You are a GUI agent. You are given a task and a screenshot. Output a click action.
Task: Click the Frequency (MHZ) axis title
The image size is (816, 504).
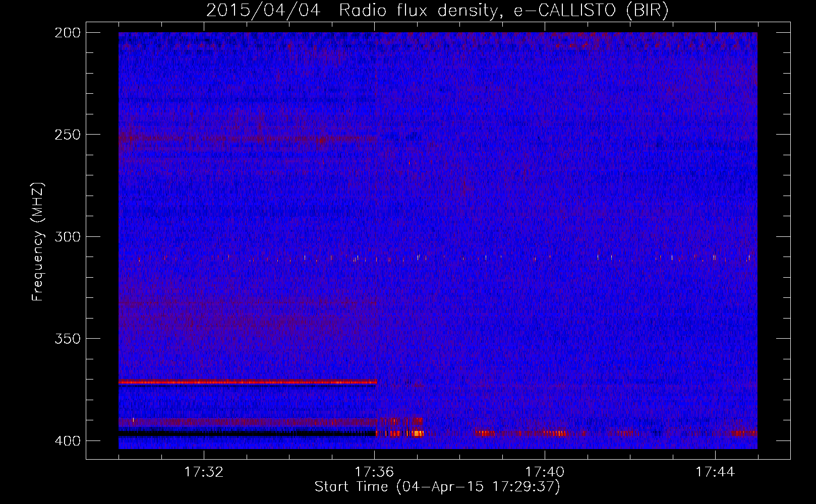pyautogui.click(x=38, y=242)
